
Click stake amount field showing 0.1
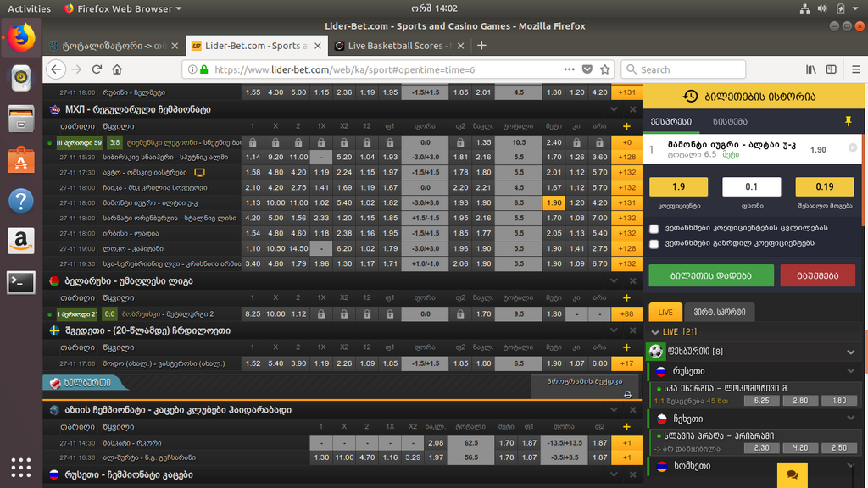(x=751, y=187)
